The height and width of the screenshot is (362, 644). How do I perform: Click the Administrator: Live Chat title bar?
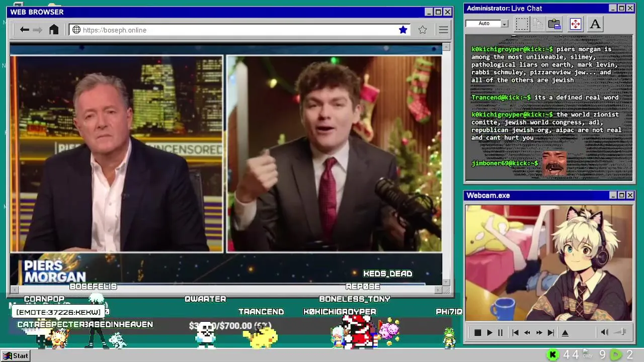tap(549, 8)
